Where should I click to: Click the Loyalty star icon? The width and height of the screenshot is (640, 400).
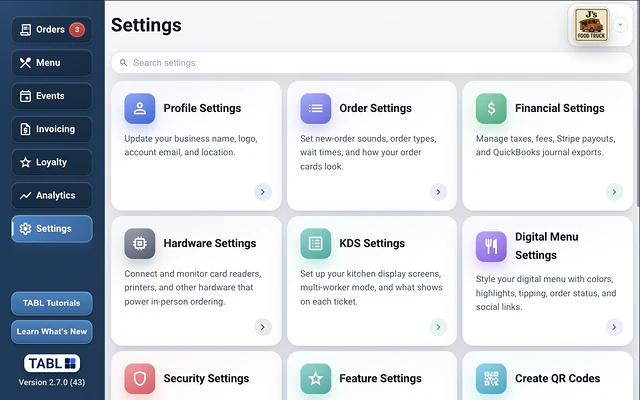click(25, 162)
